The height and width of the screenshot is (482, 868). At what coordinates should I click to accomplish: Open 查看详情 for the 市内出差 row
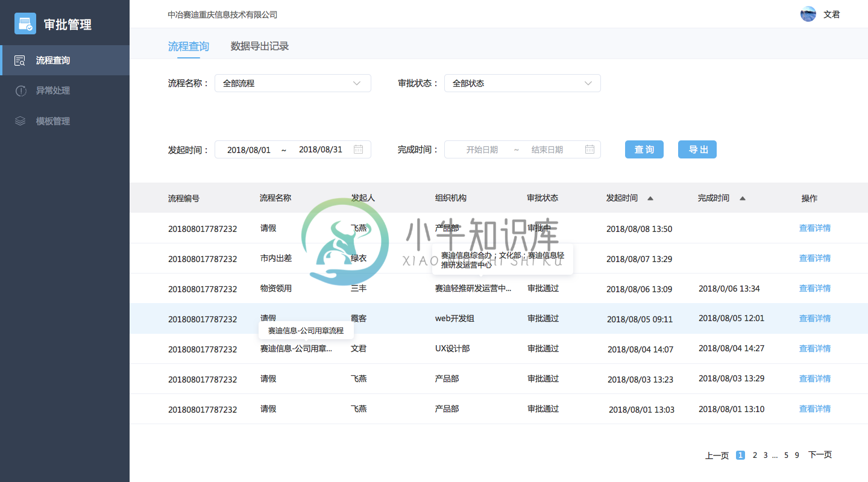pyautogui.click(x=815, y=258)
